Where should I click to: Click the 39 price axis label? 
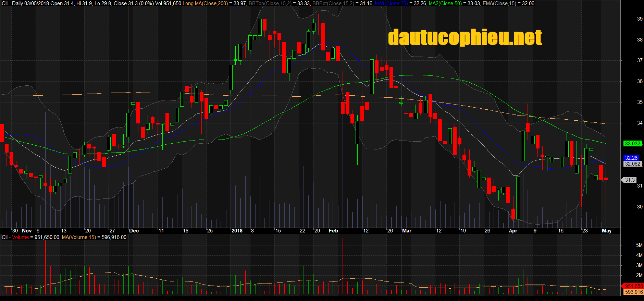[x=640, y=19]
